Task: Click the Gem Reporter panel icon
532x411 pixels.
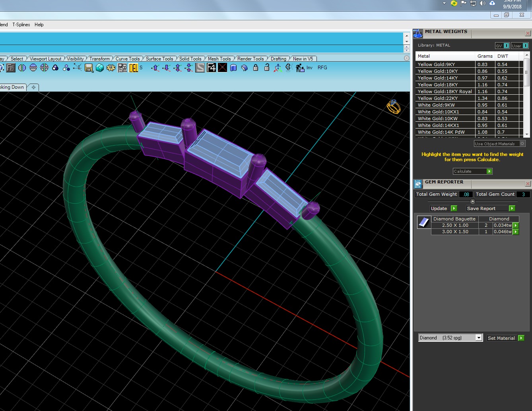Action: click(418, 184)
